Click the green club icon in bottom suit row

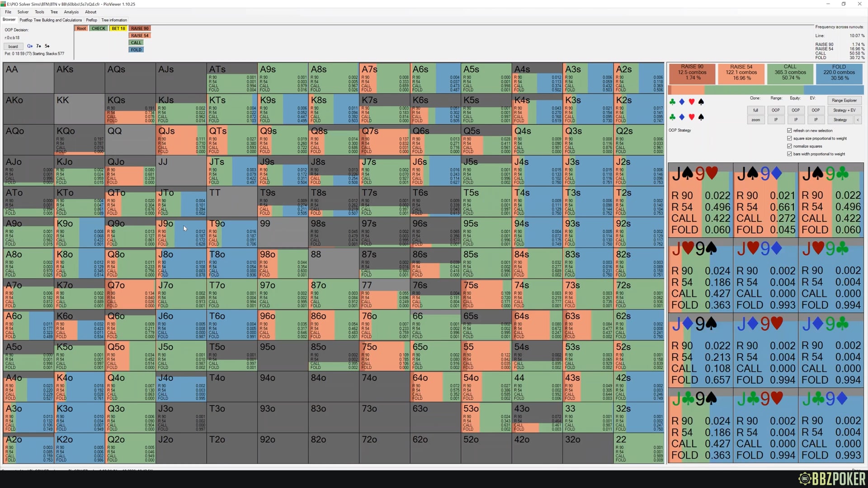click(x=672, y=117)
